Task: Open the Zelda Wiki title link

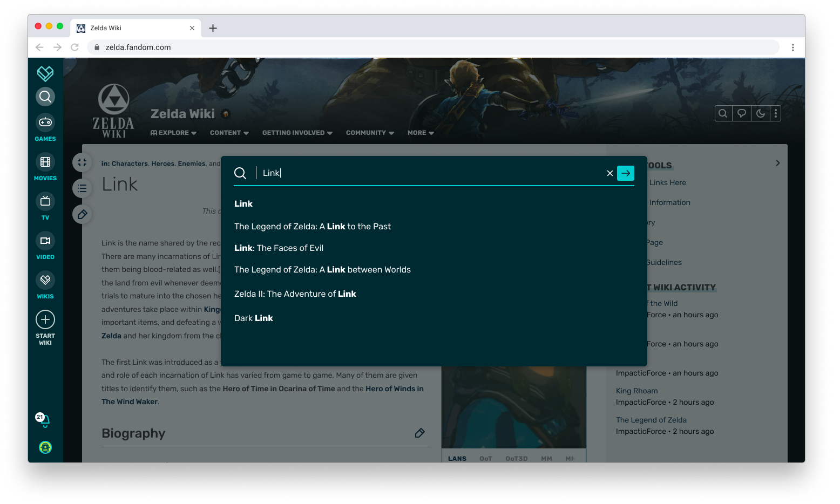Action: 182,114
